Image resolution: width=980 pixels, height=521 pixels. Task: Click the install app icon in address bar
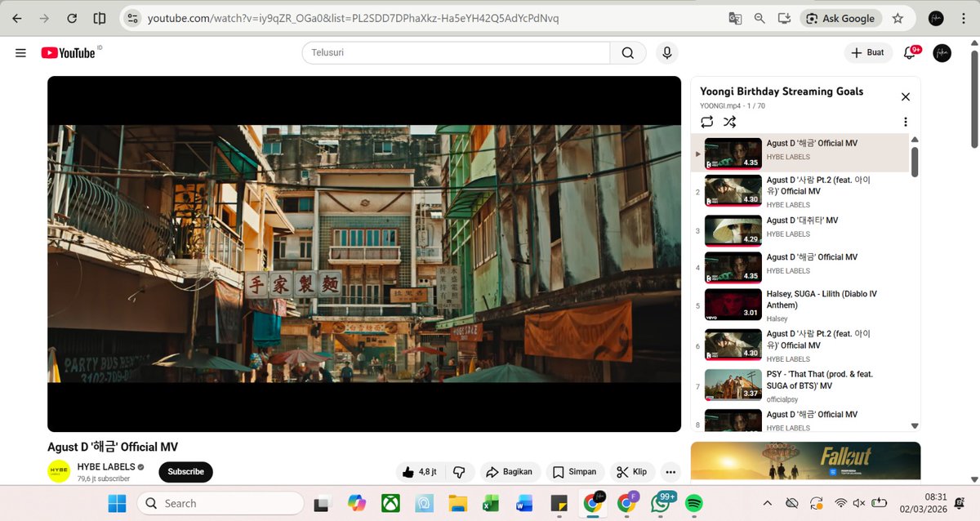(784, 18)
